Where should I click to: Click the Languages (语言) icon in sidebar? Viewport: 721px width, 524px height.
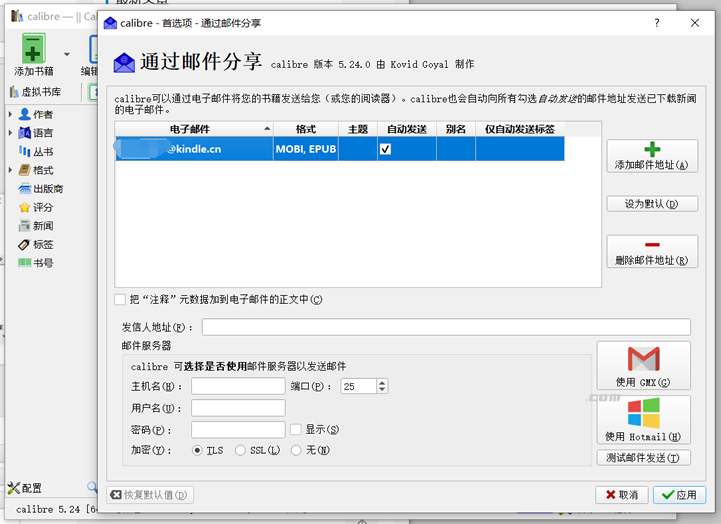coord(25,133)
